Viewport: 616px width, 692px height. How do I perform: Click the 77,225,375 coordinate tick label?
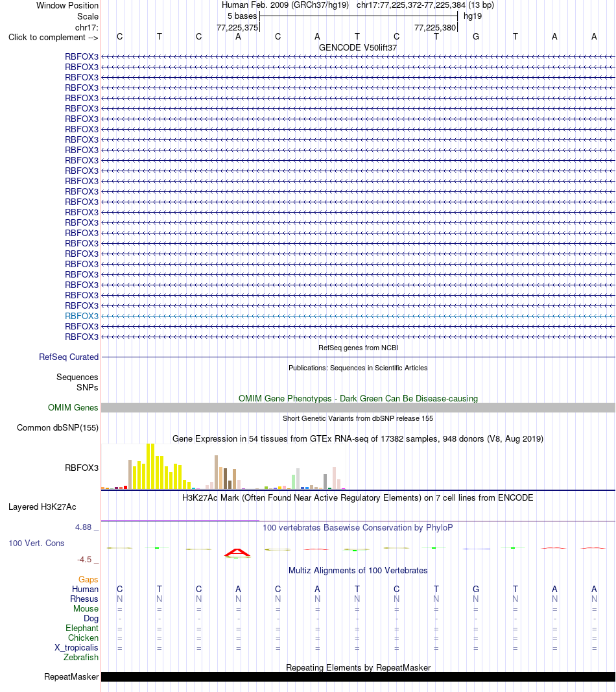click(237, 27)
